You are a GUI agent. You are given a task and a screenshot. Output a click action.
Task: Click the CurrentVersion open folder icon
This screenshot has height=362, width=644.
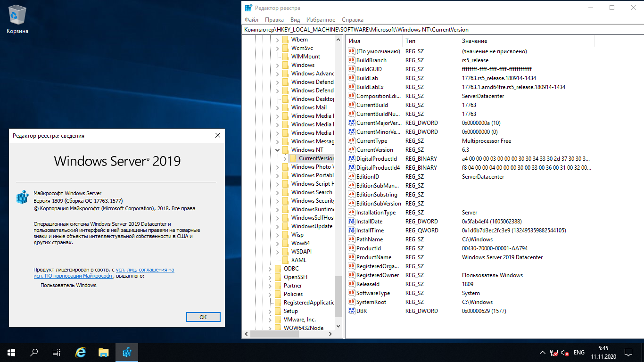[x=293, y=158]
